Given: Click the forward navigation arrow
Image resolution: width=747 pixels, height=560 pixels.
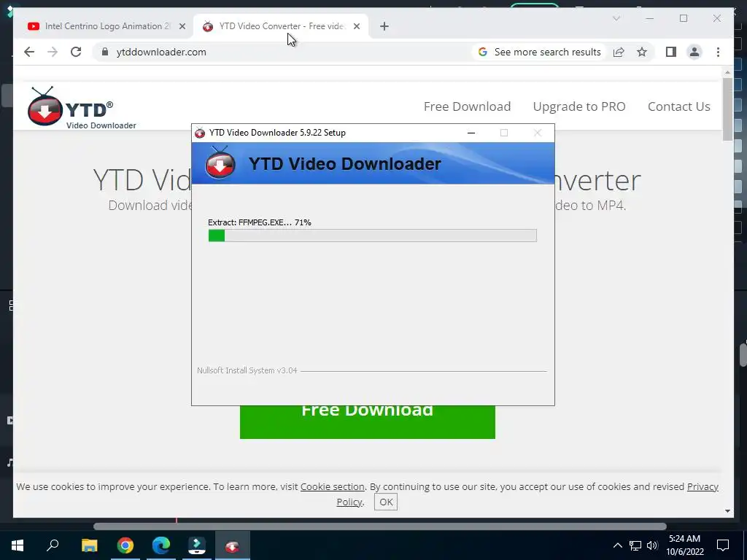Looking at the screenshot, I should click(53, 52).
